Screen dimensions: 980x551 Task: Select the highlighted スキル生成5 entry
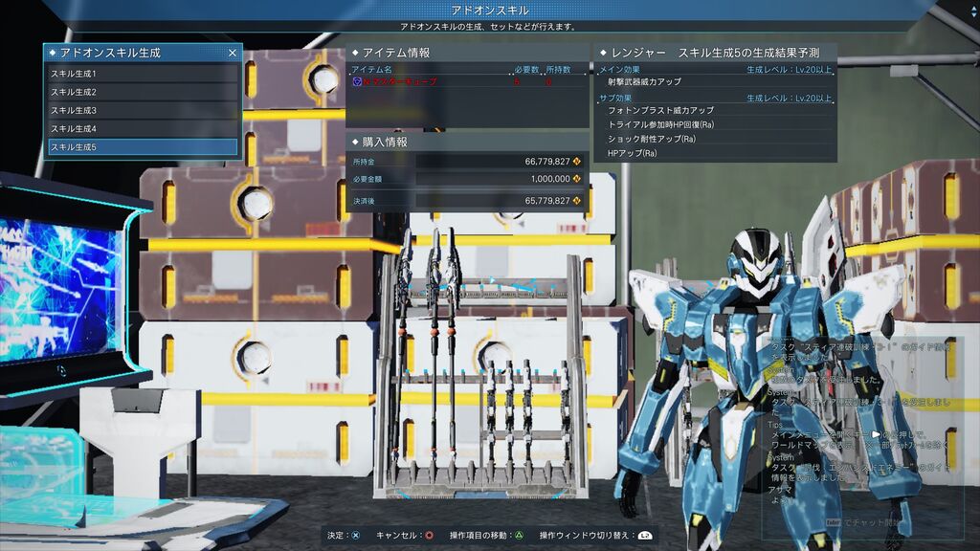(144, 146)
